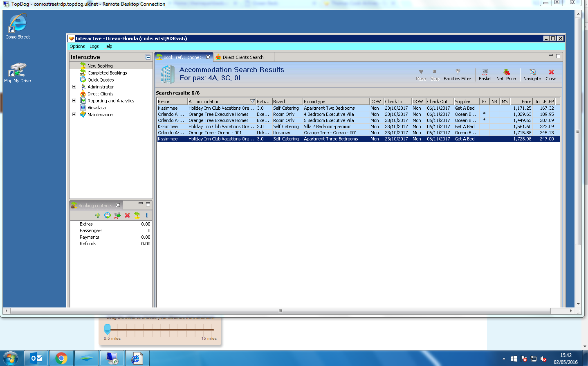
Task: Open Quick Quotes
Action: click(x=101, y=80)
